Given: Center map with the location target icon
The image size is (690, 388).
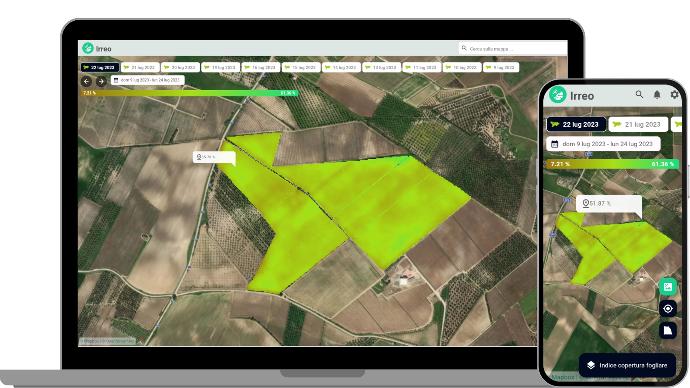Looking at the screenshot, I should pos(668,309).
